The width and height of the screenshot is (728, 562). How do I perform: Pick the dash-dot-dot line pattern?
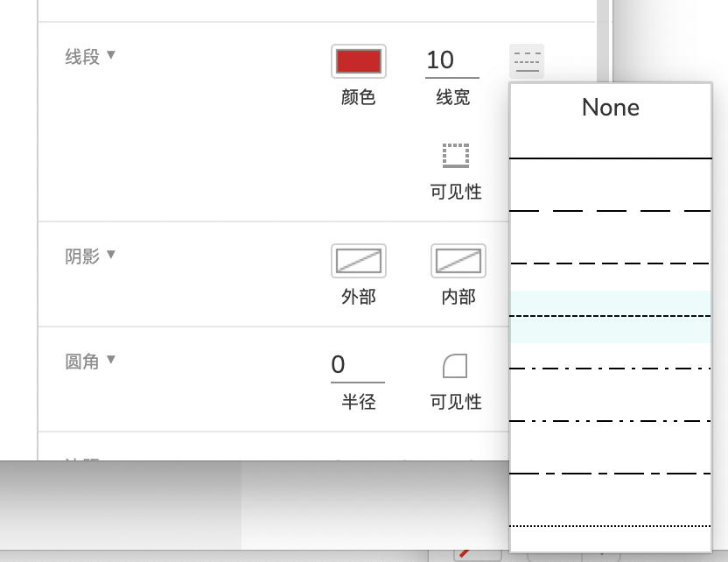coord(610,421)
